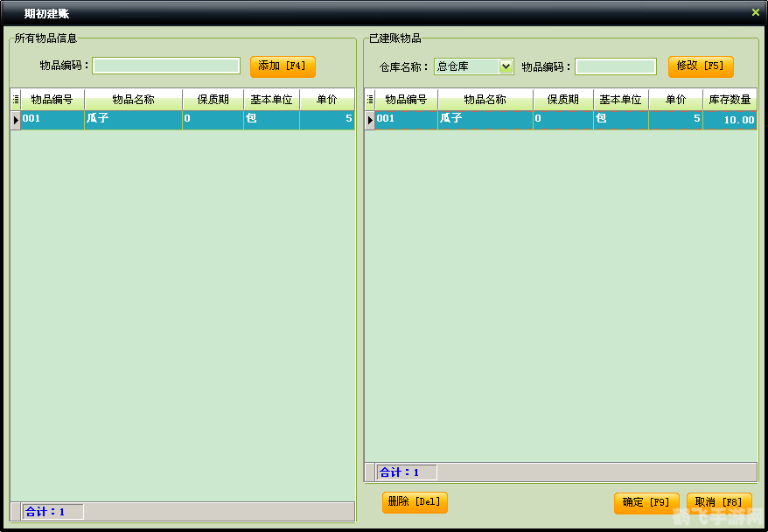The width and height of the screenshot is (768, 532).
Task: Open the 仓库名称 warehouse dropdown showing 总仓库
Action: point(472,66)
